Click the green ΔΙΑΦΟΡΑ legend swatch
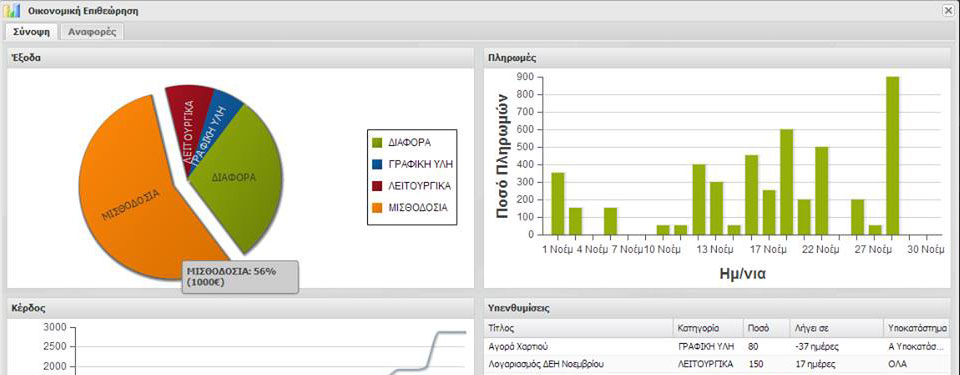 (377, 143)
